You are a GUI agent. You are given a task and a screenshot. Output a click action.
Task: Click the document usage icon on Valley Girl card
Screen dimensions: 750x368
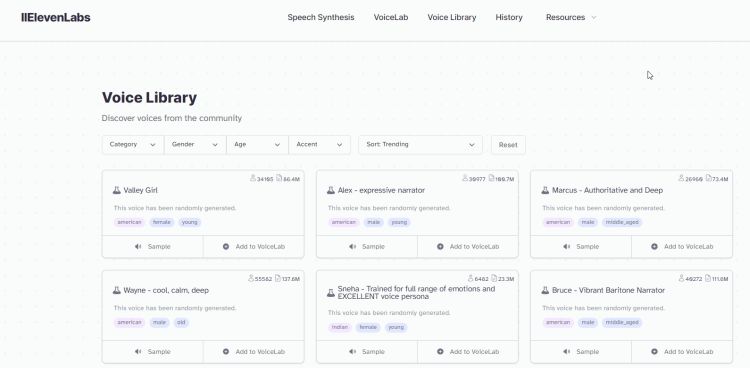point(279,178)
